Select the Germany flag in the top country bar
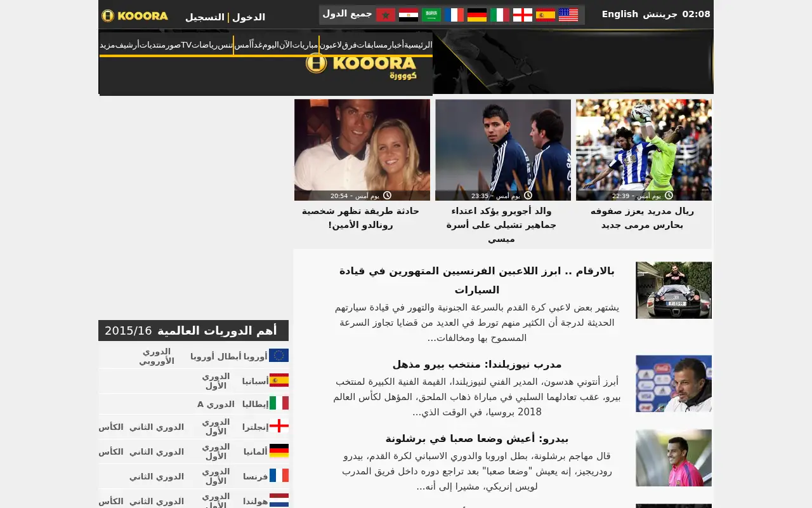Image resolution: width=812 pixels, height=508 pixels. (477, 15)
